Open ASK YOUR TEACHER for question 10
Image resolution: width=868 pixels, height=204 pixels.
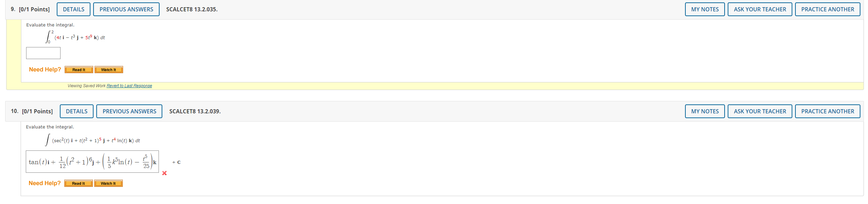[760, 111]
